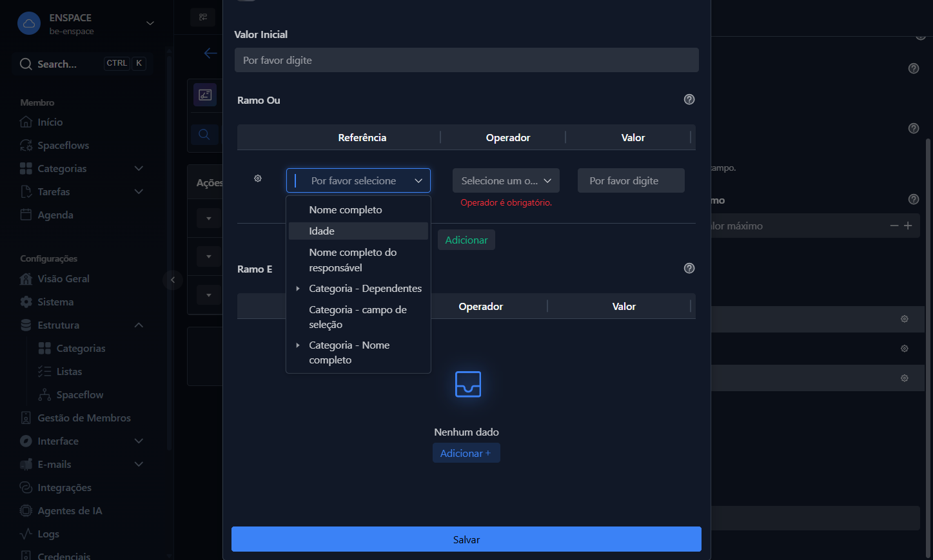Click the blue Salvar button

[x=466, y=539]
